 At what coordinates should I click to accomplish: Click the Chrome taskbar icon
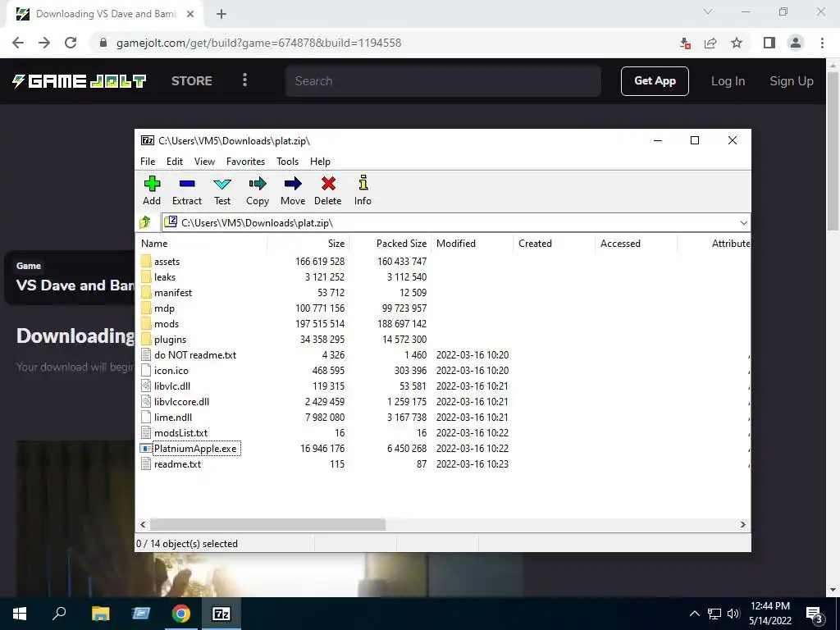[x=181, y=614]
